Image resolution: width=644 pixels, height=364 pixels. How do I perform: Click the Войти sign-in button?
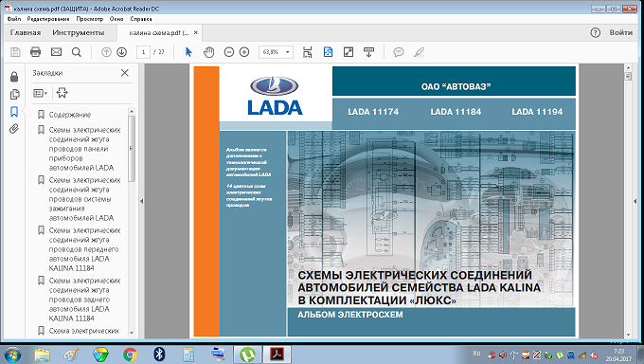(x=621, y=32)
